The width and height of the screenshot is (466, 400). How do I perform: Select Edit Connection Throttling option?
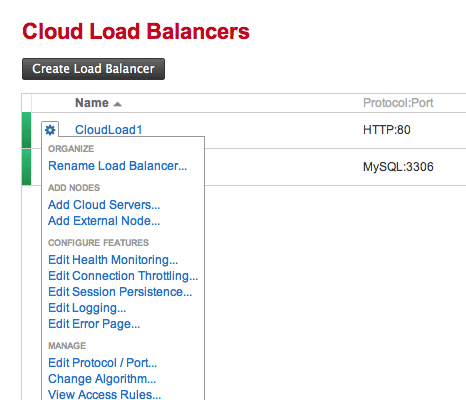click(123, 276)
